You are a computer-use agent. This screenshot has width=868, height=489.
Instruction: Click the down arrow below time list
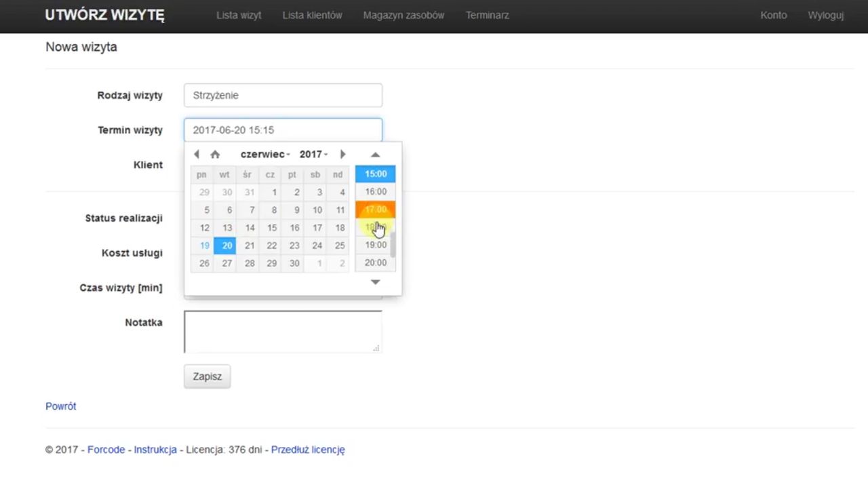pos(375,281)
